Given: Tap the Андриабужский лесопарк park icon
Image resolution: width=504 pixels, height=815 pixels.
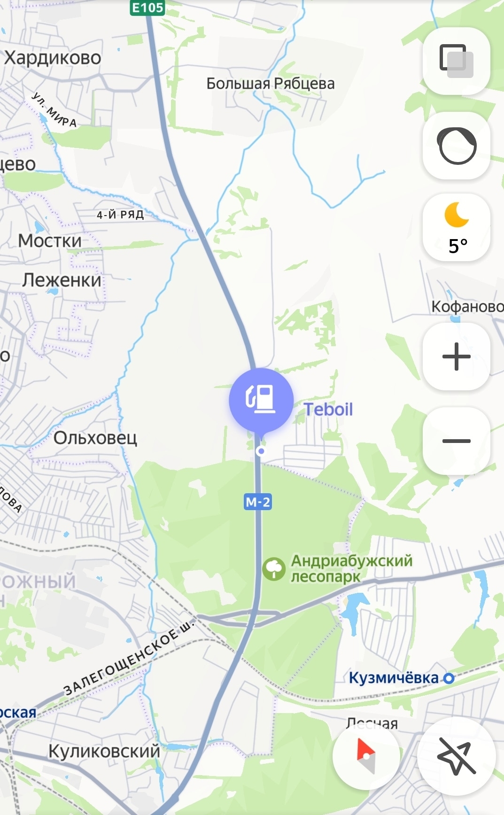Looking at the screenshot, I should (x=274, y=569).
